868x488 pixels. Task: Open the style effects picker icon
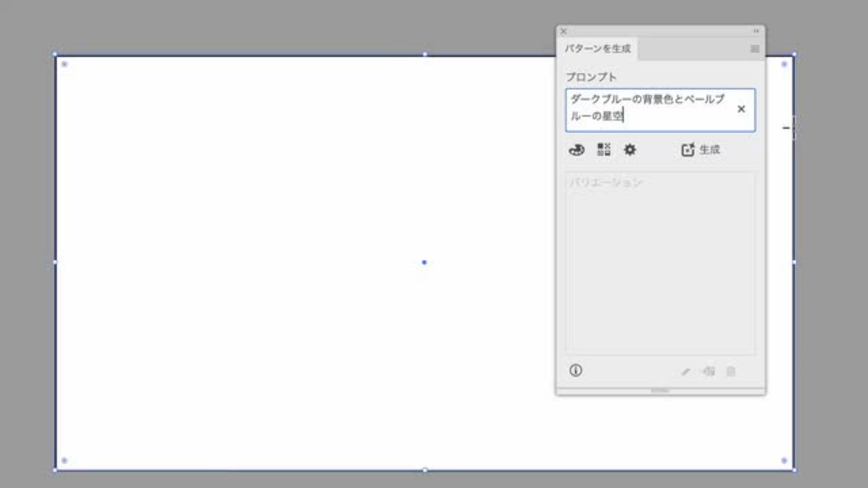[604, 150]
